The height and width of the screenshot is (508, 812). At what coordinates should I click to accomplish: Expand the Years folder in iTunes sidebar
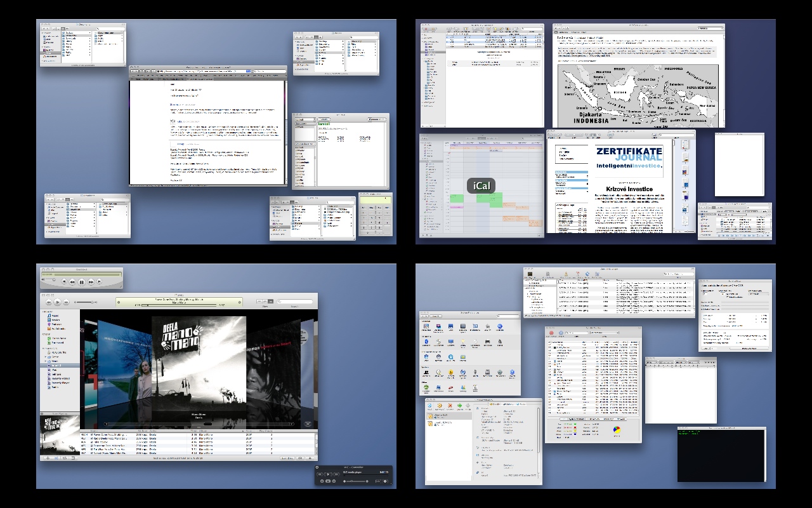[x=46, y=361]
